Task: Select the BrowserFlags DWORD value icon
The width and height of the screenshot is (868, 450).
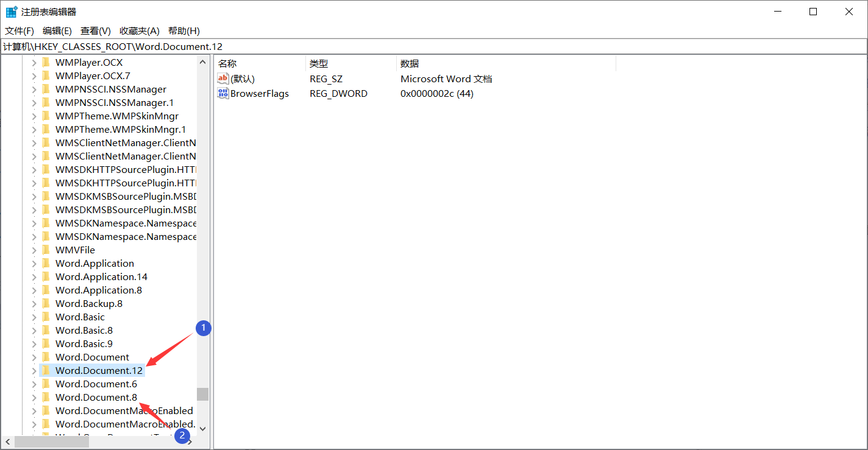Action: [222, 93]
